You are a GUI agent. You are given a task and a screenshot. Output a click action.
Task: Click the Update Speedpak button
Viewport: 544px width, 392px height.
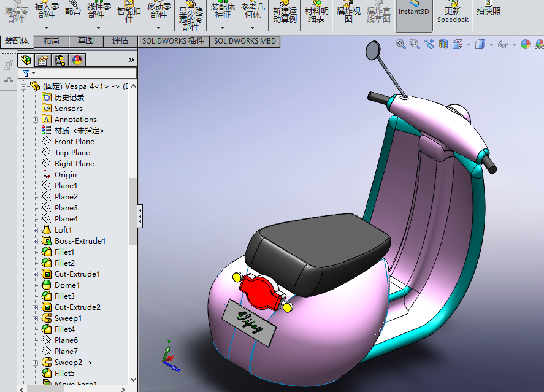(453, 12)
